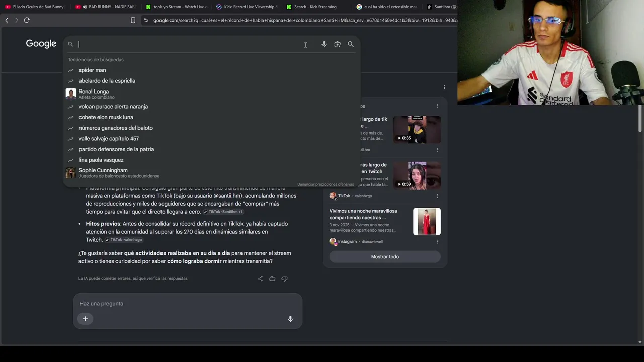This screenshot has height=362, width=644.
Task: Open the TikTok source icon for valenhzgo
Action: coord(333,196)
